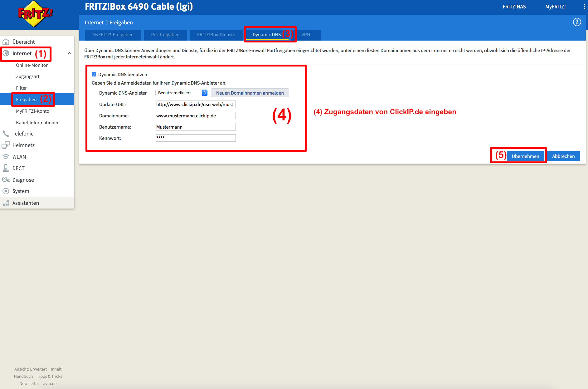Open MyFRITZ! in the header
This screenshot has height=389, width=588.
pos(555,7)
